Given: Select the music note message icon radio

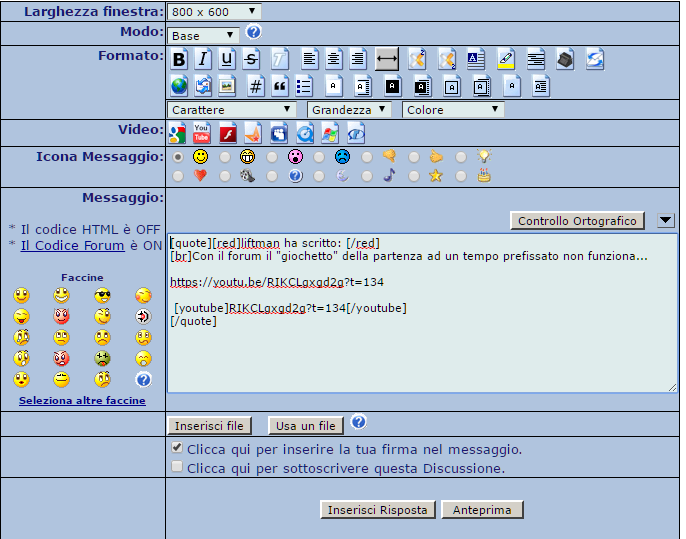Looking at the screenshot, I should click(x=367, y=176).
